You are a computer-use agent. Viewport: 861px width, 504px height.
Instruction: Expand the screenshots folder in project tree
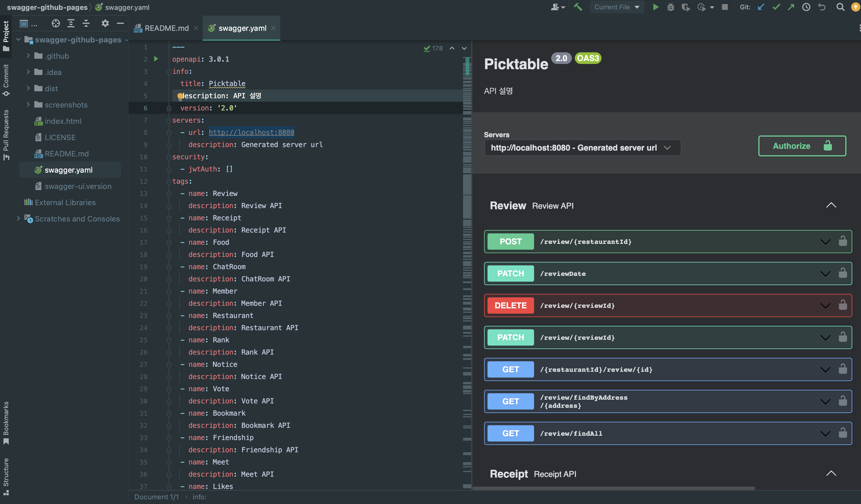click(28, 104)
